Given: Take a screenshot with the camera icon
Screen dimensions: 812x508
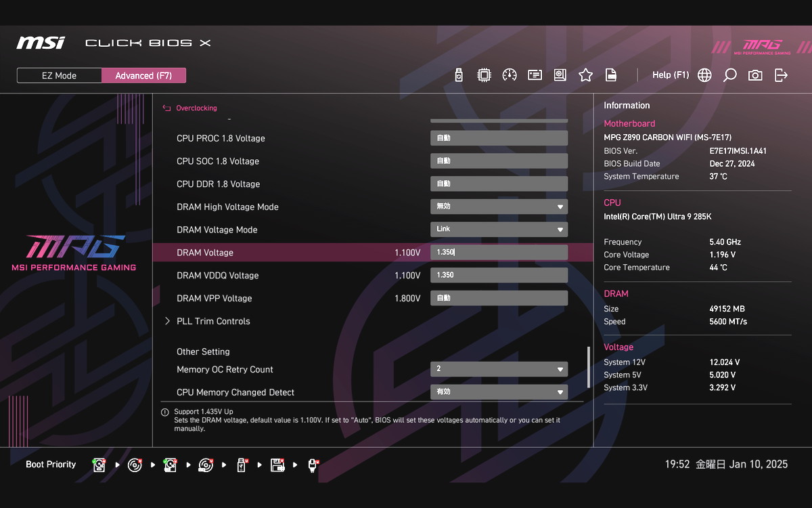Looking at the screenshot, I should pos(755,75).
